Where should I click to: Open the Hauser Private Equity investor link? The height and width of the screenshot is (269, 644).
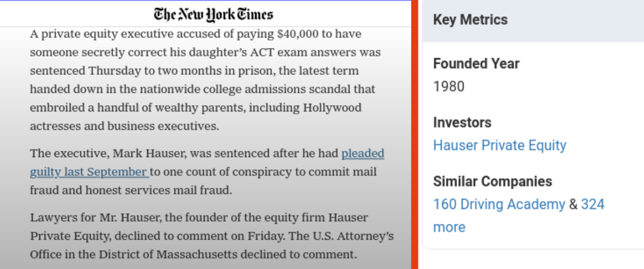tap(500, 145)
